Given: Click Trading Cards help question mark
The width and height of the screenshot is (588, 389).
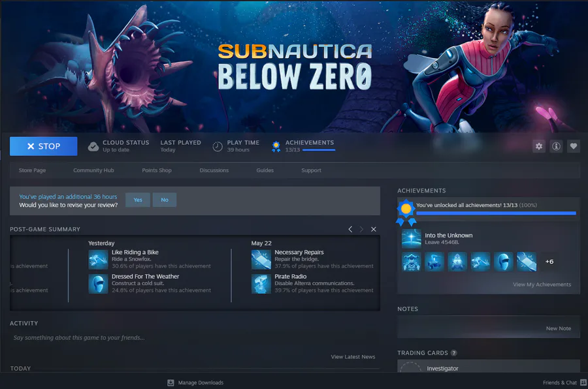Looking at the screenshot, I should click(x=454, y=352).
